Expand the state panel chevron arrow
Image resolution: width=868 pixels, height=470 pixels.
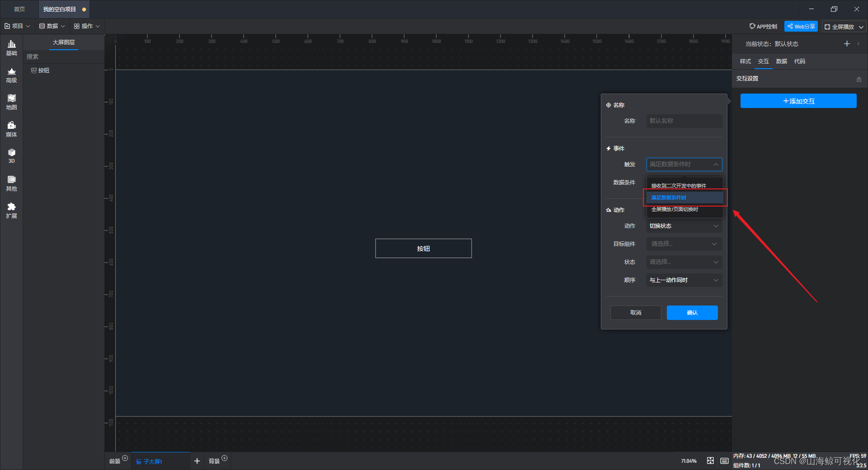(858, 44)
